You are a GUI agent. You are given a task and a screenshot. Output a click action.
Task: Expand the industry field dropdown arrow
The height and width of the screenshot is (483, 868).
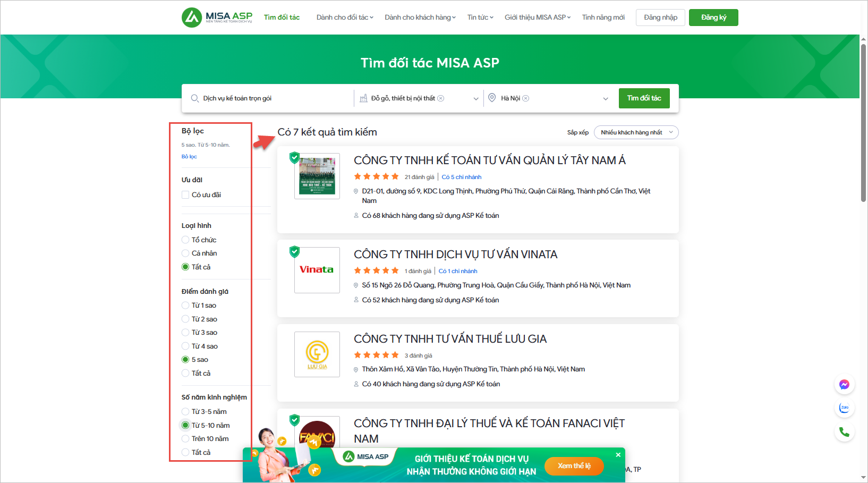pos(476,99)
